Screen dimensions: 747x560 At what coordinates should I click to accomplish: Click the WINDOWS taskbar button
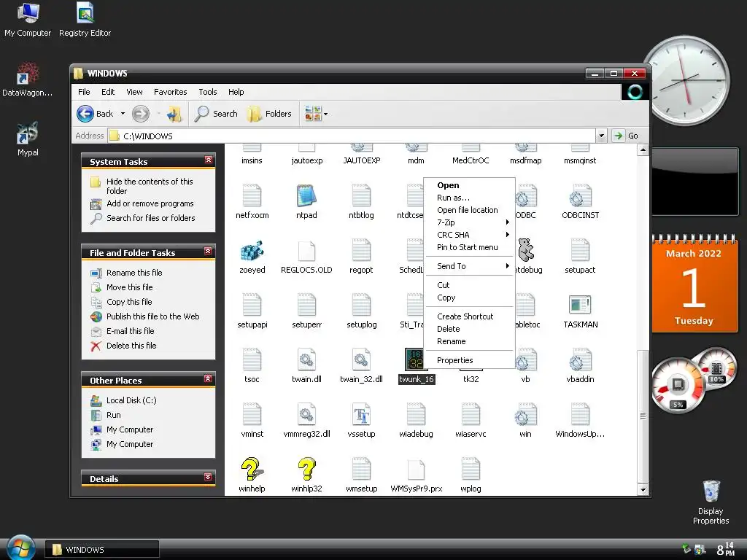(x=102, y=550)
